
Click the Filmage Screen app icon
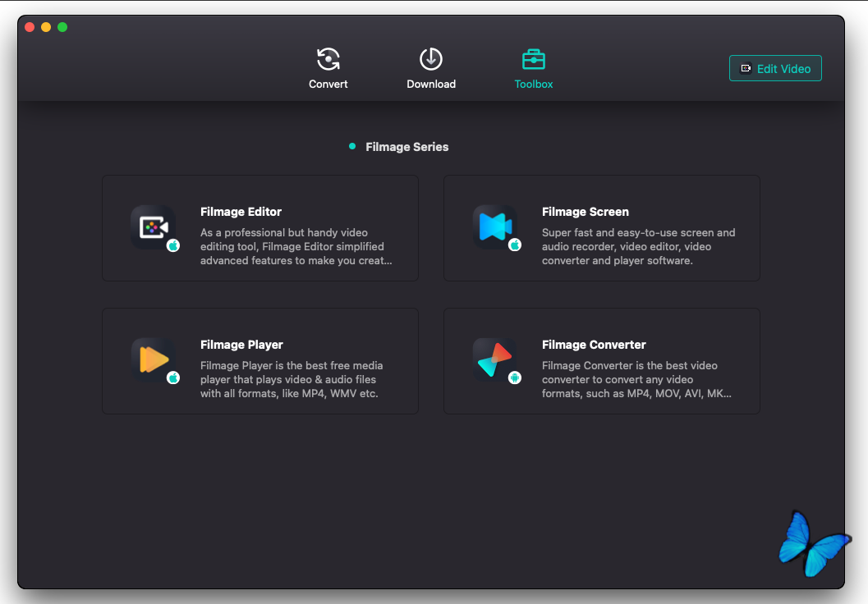point(494,227)
